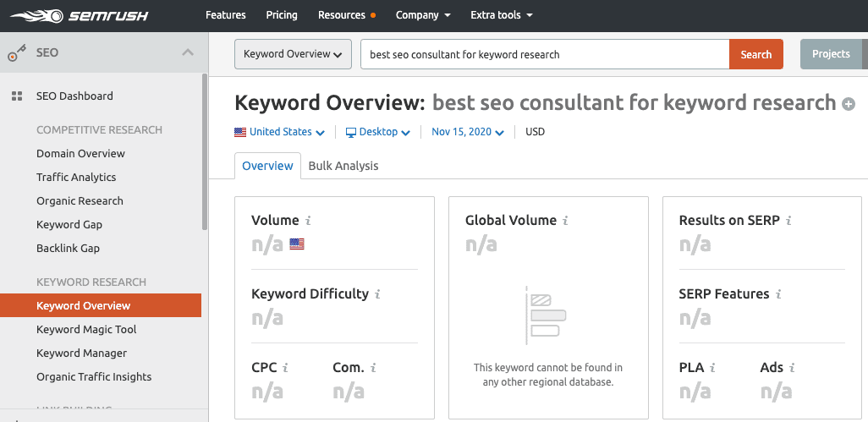868x422 pixels.
Task: Open Organic Research in sidebar
Action: click(80, 201)
